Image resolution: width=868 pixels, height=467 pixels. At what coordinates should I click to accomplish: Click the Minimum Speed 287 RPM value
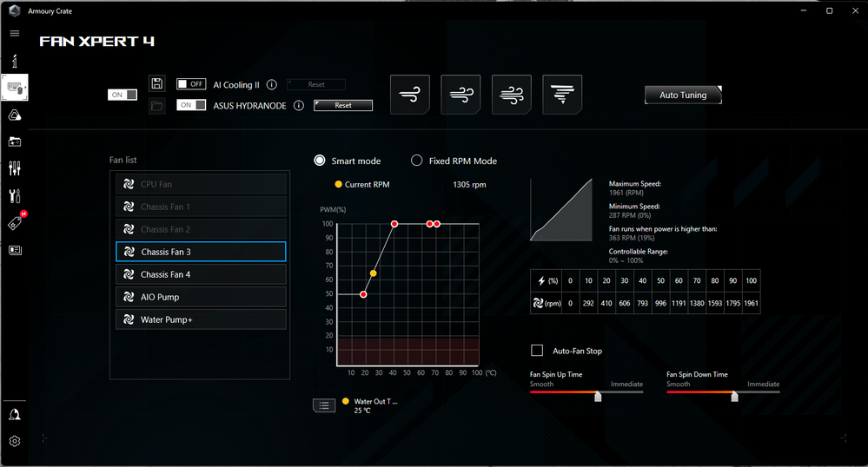tap(630, 215)
